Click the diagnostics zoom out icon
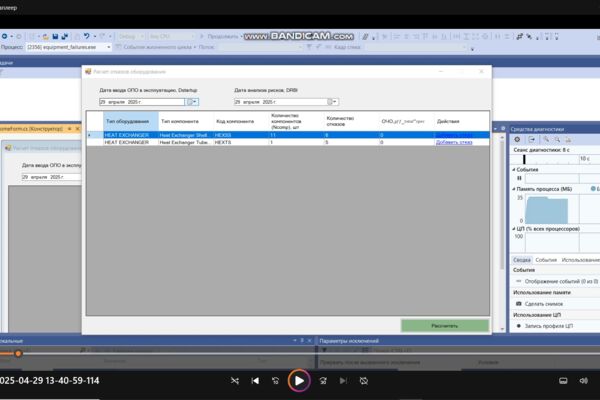The width and height of the screenshot is (600, 400). pyautogui.click(x=557, y=140)
